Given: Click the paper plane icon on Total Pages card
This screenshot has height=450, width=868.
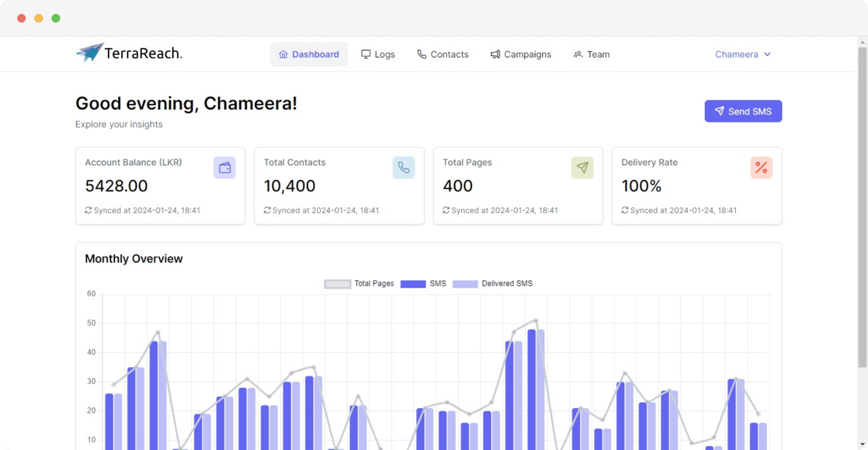Looking at the screenshot, I should (582, 168).
